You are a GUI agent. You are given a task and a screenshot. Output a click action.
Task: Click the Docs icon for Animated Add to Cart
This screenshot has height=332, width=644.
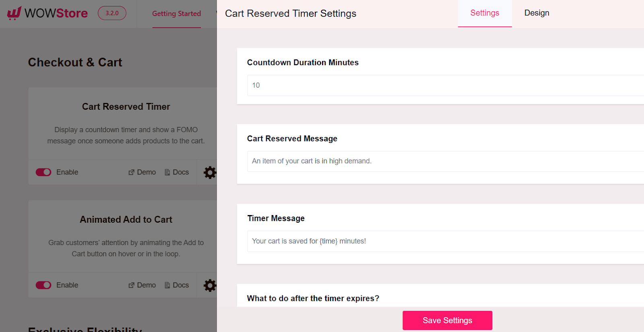click(166, 285)
